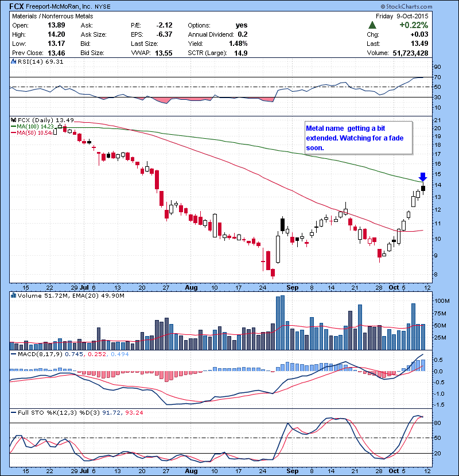Click the Sep label on price chart axis
This screenshot has height=476, width=459.
(292, 287)
